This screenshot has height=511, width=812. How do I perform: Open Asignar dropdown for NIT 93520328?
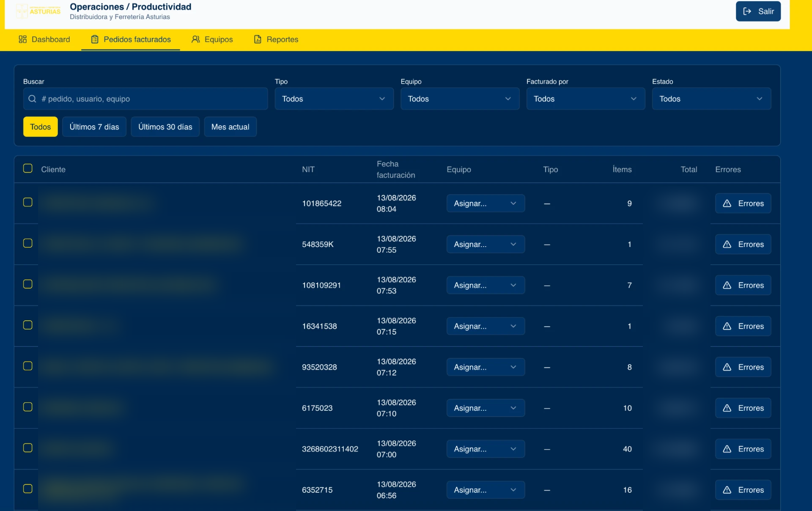[x=486, y=367]
